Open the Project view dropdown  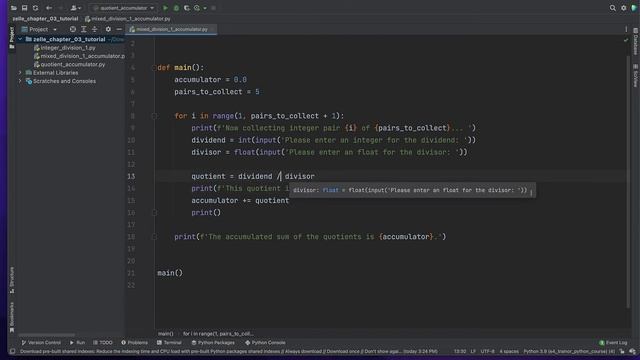click(x=39, y=29)
